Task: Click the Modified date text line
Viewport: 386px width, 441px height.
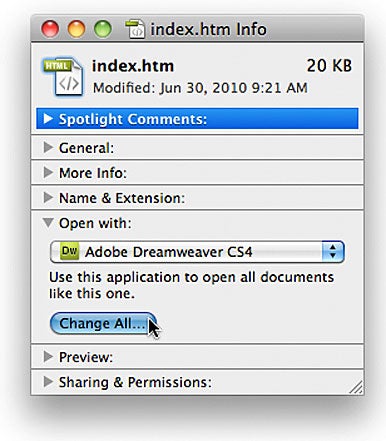Action: [200, 88]
